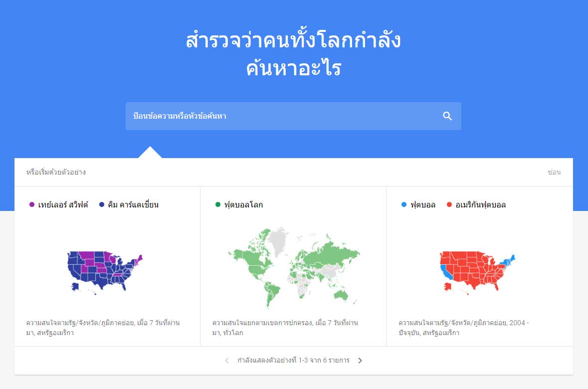Go to next examples with right chevron
Viewport: 588px width, 389px height.
pos(360,361)
